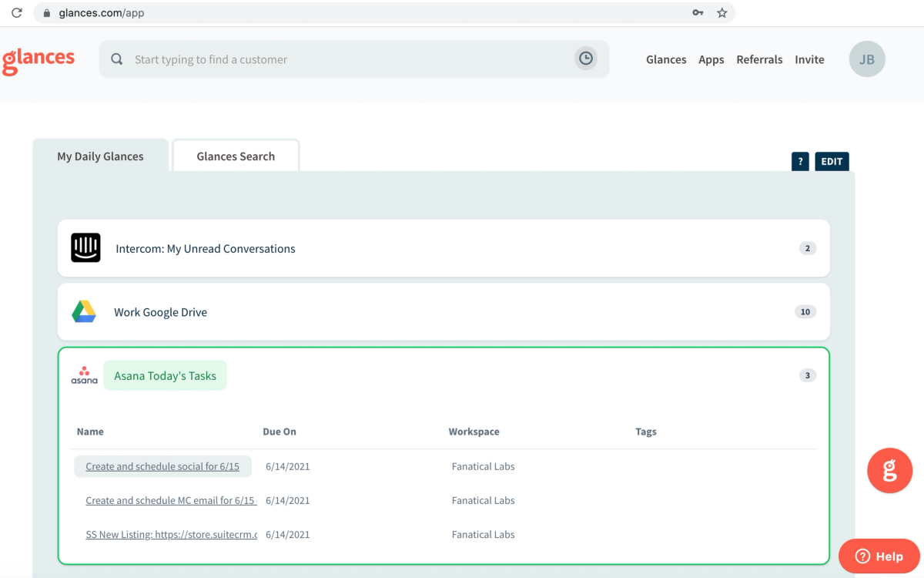924x578 pixels.
Task: Focus the customer search field
Action: pos(354,59)
